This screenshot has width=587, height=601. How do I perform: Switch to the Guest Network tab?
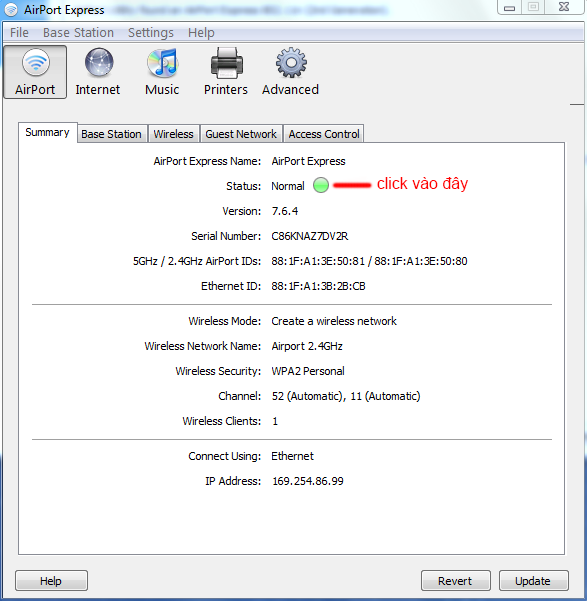pyautogui.click(x=241, y=134)
